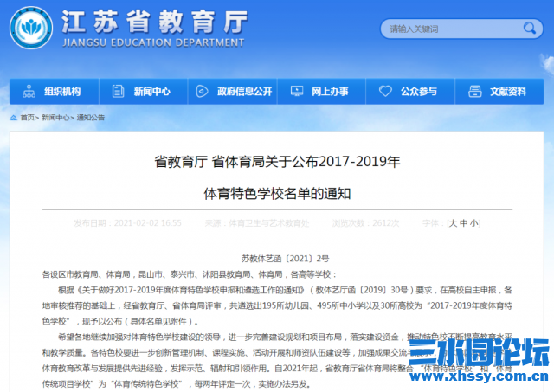
Task: Click the 网上办事 monitor icon
Action: 296,91
